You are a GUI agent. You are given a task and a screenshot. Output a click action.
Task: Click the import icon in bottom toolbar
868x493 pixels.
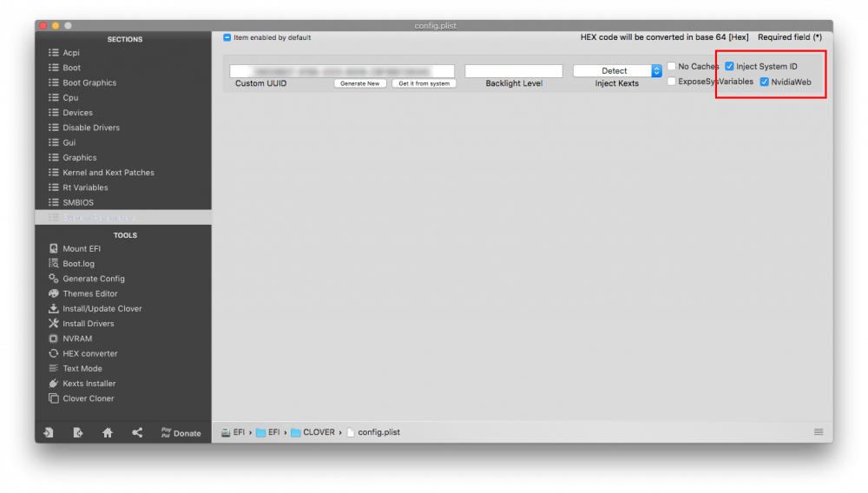(x=49, y=433)
